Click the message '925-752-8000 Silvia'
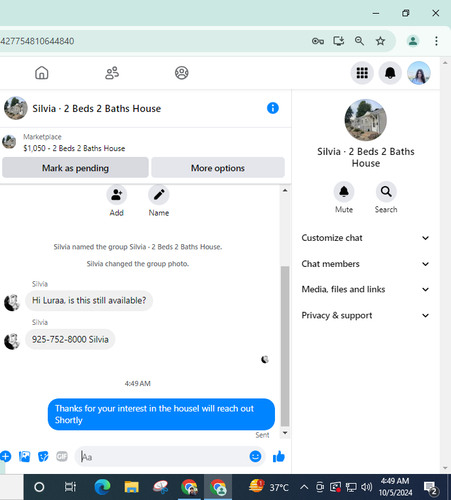 click(x=70, y=339)
